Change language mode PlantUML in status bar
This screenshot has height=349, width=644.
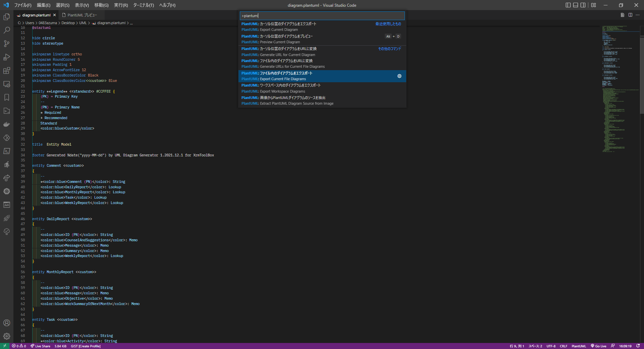pos(579,346)
